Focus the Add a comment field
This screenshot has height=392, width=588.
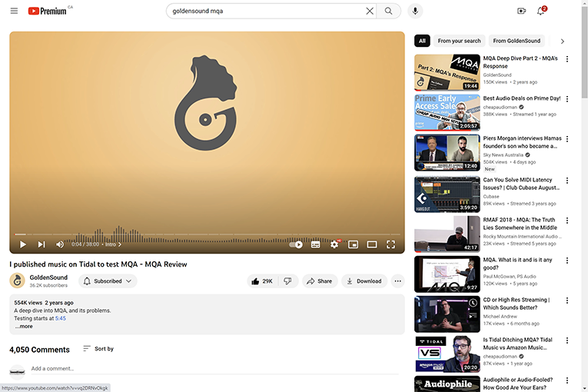(x=214, y=369)
